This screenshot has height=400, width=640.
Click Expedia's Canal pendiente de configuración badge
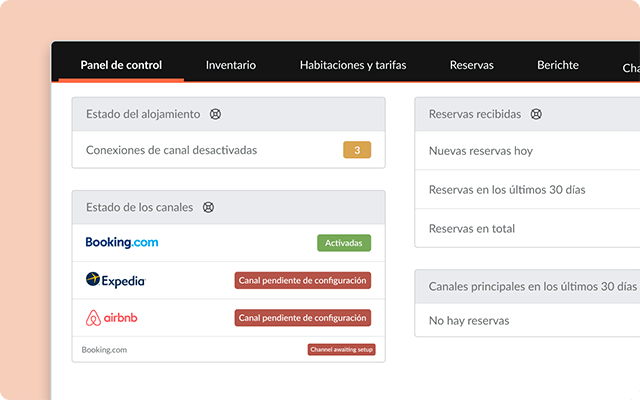(x=303, y=281)
